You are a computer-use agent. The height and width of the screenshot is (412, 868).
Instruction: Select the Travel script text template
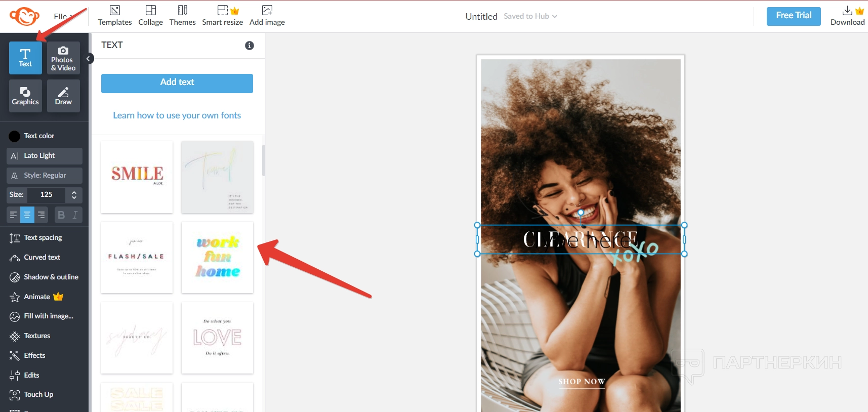tap(217, 177)
